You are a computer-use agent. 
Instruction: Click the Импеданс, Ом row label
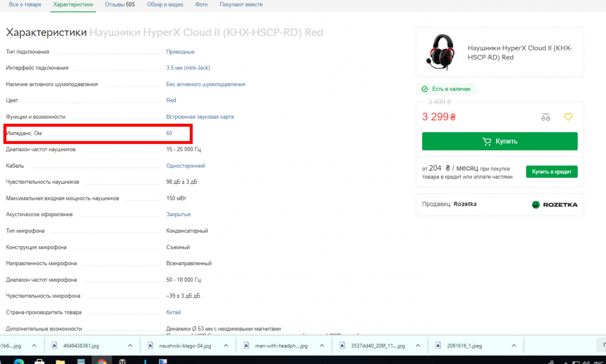click(x=23, y=133)
